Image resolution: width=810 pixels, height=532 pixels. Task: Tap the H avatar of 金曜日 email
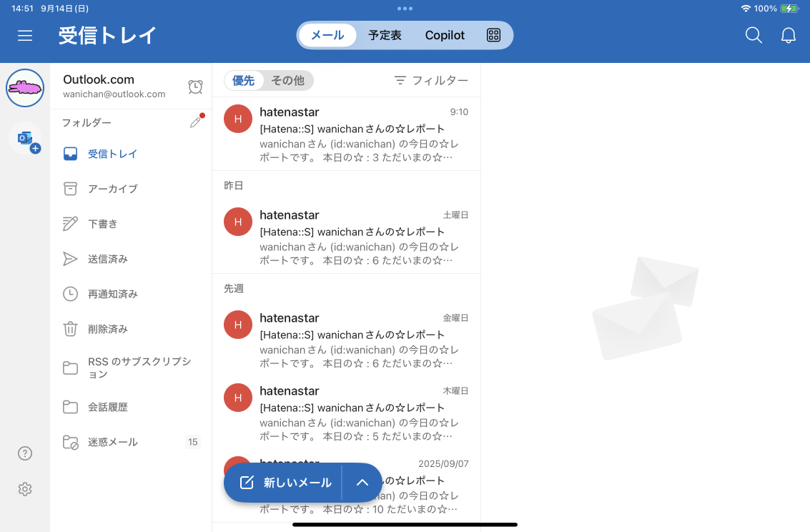coord(238,325)
